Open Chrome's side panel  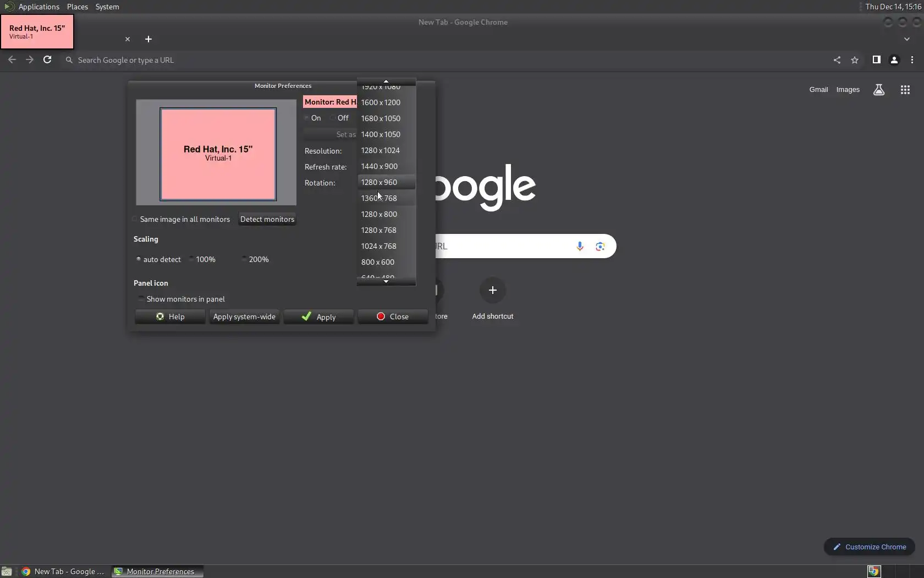[x=877, y=60]
